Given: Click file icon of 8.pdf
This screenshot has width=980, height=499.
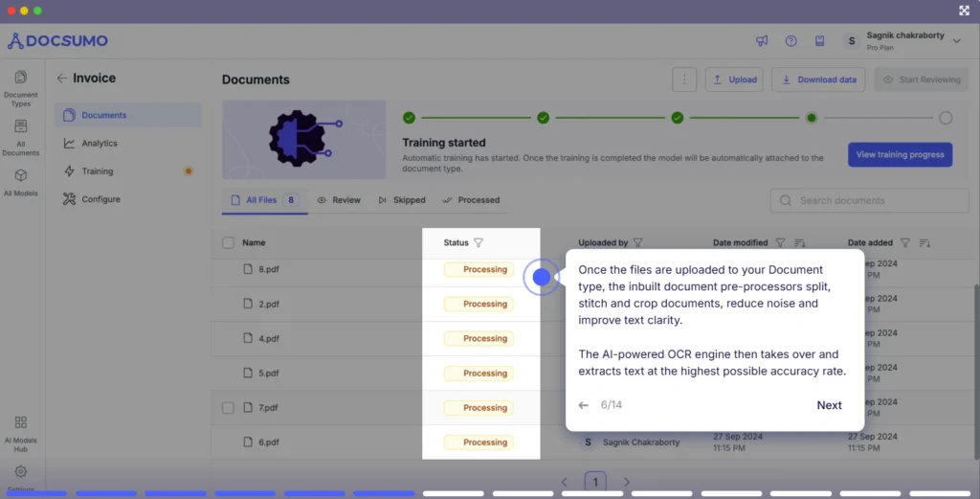Looking at the screenshot, I should coord(248,269).
